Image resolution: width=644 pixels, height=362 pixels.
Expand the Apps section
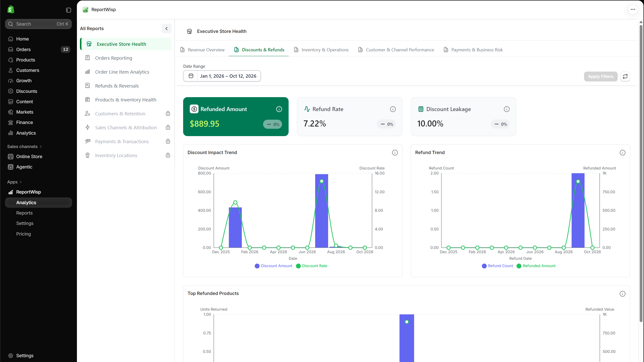pyautogui.click(x=14, y=182)
